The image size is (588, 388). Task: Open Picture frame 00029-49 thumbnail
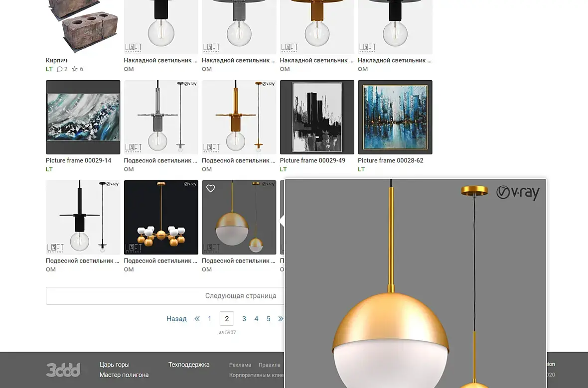(317, 117)
